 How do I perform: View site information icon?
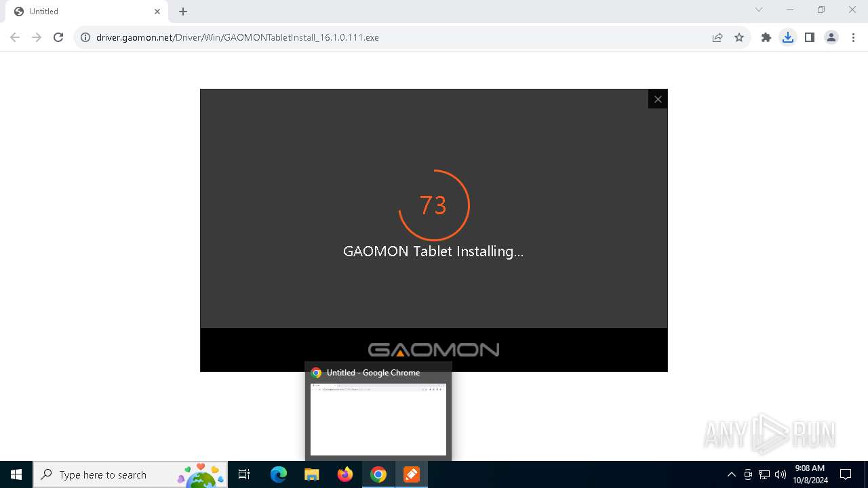click(85, 37)
